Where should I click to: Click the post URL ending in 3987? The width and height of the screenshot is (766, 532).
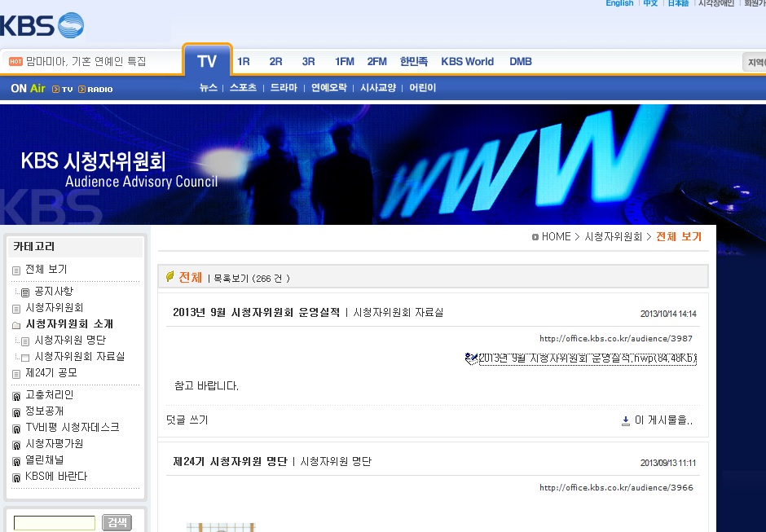[616, 339]
